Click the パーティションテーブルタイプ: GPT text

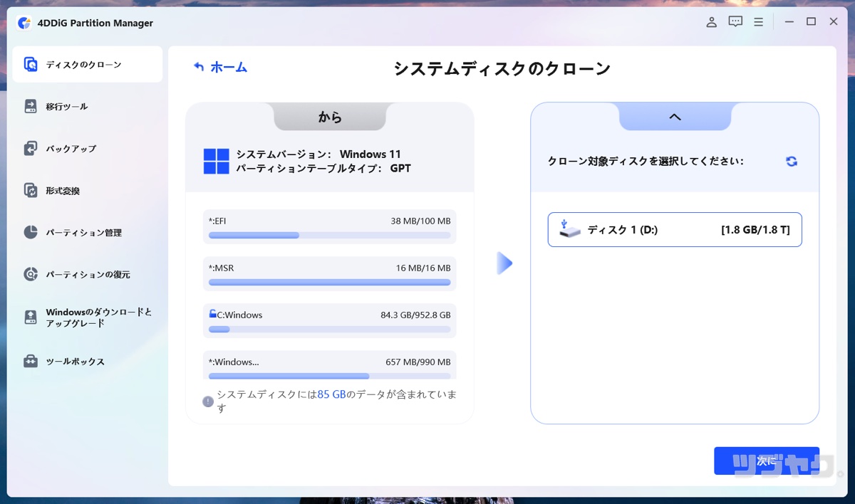[x=323, y=169]
